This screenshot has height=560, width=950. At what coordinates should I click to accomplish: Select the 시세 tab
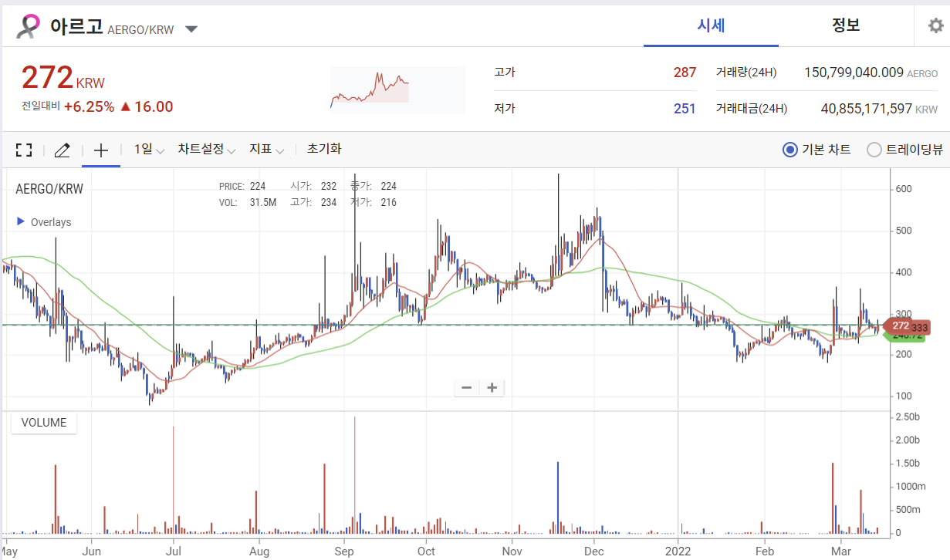710,25
